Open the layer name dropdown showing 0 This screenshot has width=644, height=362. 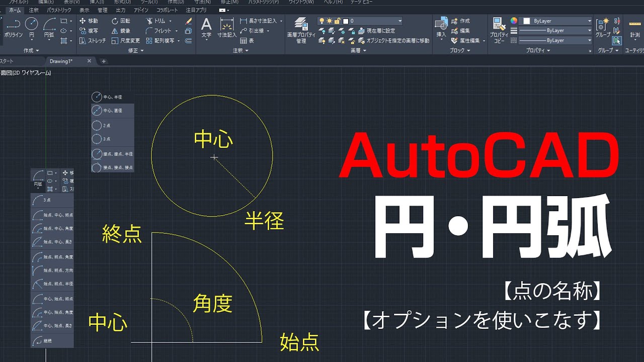point(360,21)
